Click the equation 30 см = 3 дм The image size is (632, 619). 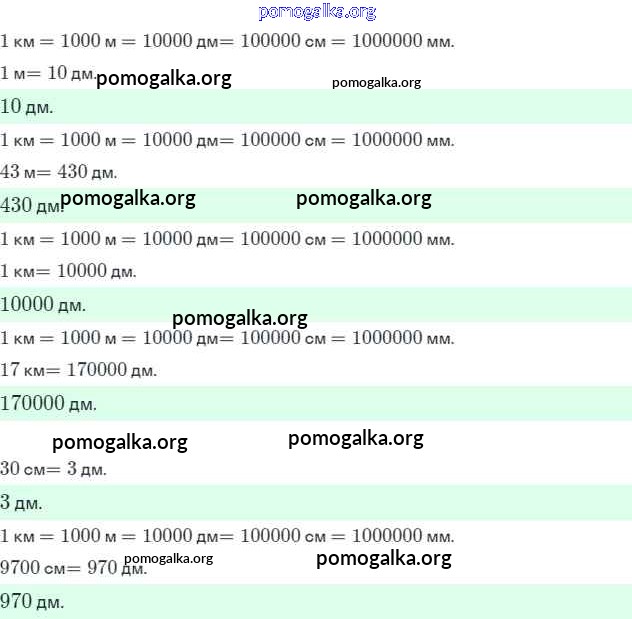[x=54, y=469]
